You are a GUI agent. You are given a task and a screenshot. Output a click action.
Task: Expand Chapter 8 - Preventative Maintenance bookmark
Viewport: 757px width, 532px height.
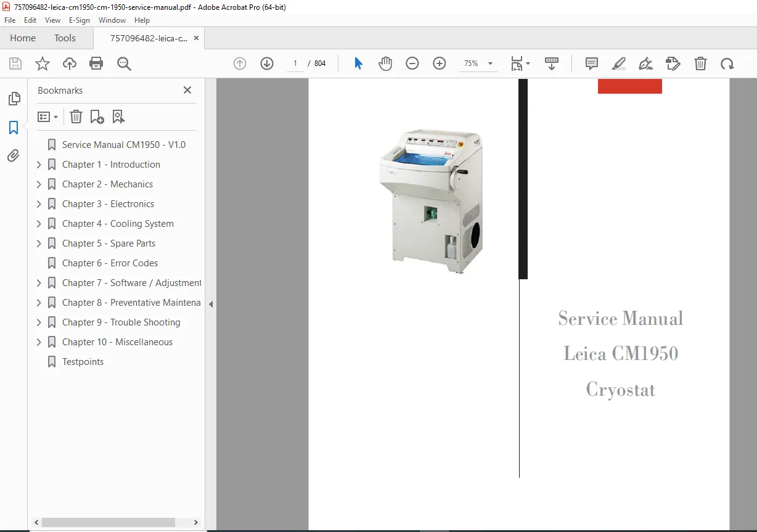(39, 303)
